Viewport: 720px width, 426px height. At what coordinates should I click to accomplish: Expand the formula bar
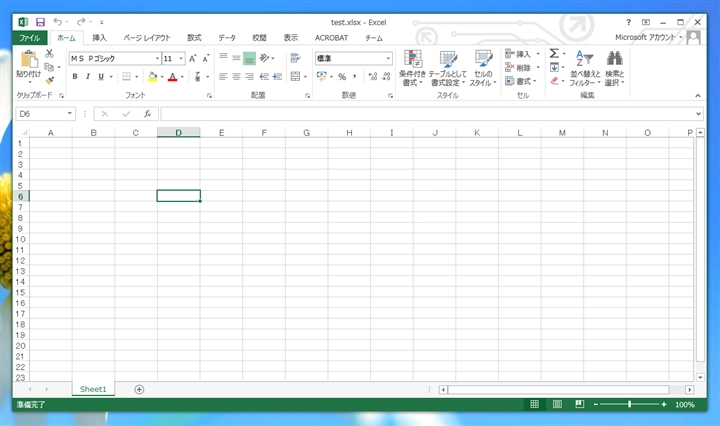[x=698, y=114]
